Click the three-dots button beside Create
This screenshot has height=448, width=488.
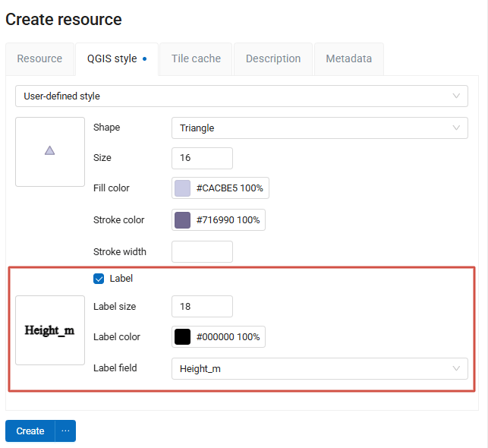(x=65, y=431)
